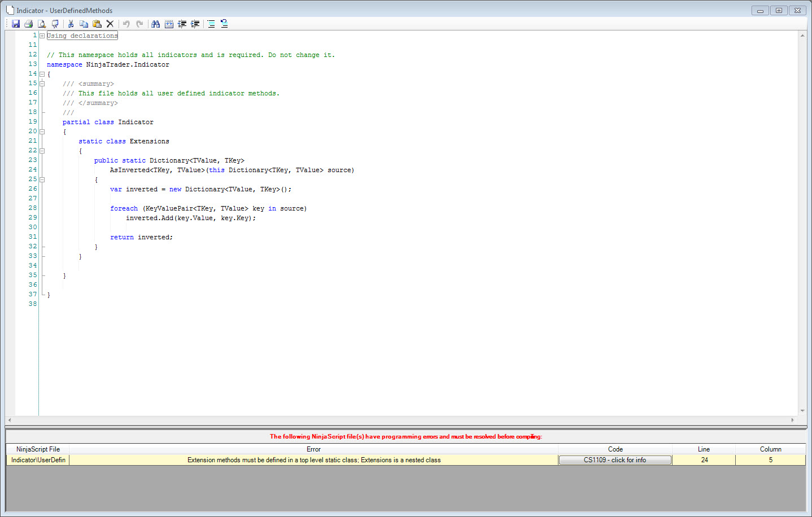Cut selection with the scissors icon
The width and height of the screenshot is (812, 517).
click(x=71, y=24)
